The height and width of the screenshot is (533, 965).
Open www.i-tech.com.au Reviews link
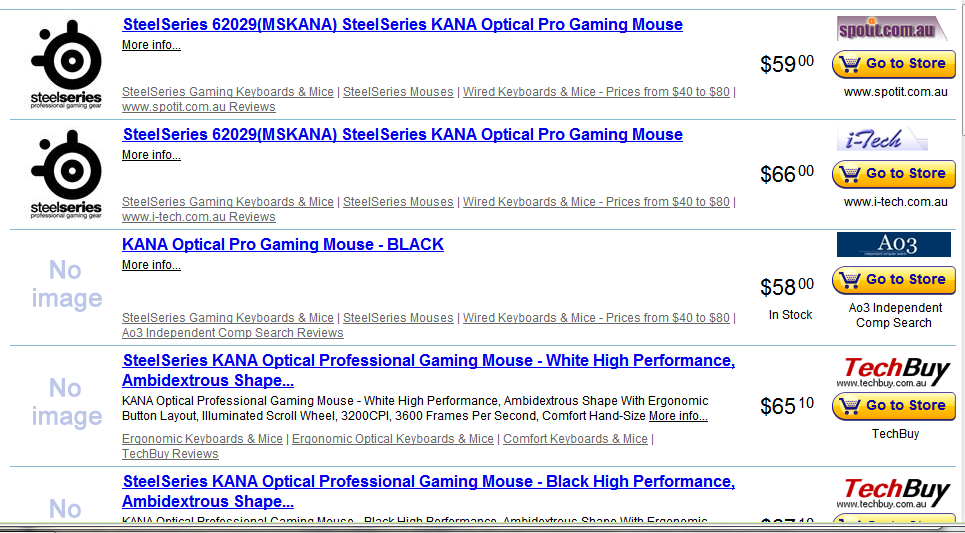click(x=199, y=217)
